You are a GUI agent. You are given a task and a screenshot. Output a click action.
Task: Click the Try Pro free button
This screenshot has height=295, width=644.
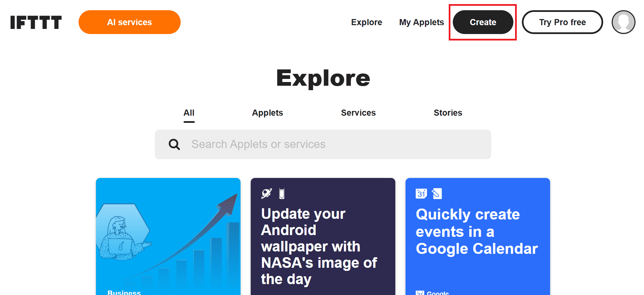click(562, 22)
